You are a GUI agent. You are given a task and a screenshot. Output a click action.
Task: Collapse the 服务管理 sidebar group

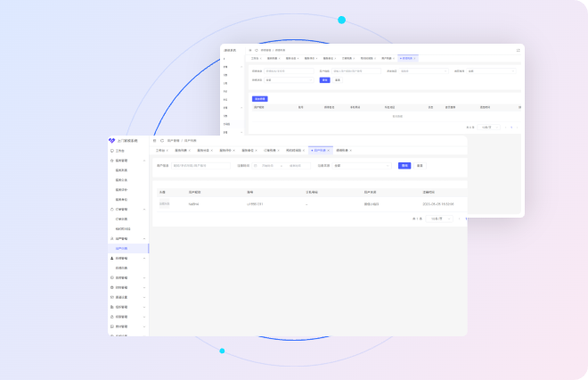[146, 161]
